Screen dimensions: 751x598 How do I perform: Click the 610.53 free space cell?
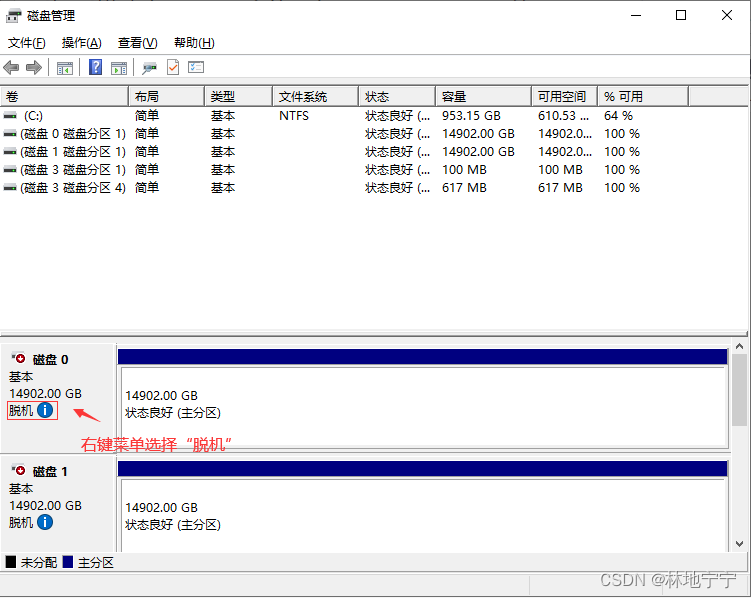click(564, 116)
